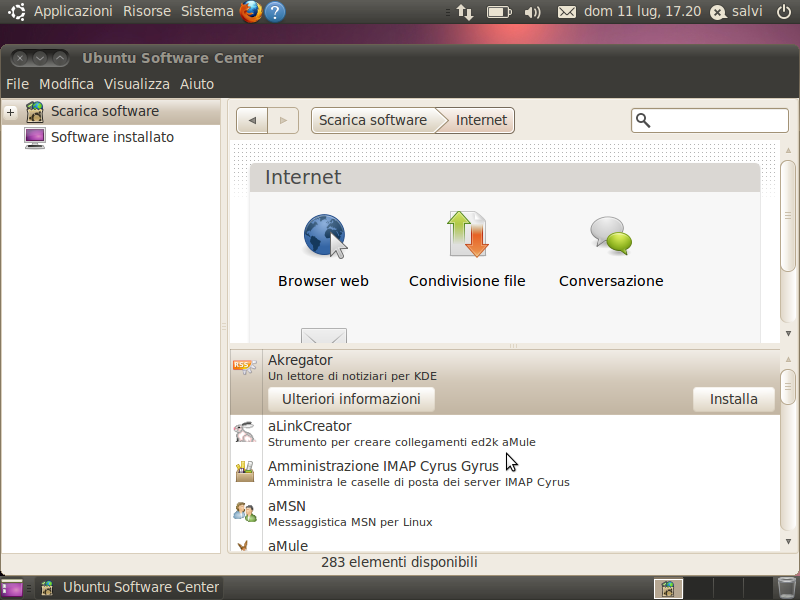Open the mail envelope indicator
This screenshot has height=600, width=800.
[566, 12]
